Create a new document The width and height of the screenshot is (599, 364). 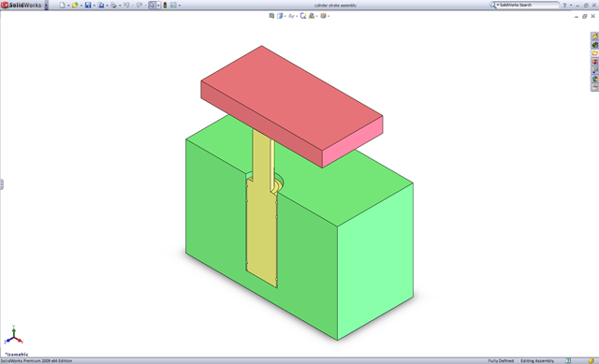(62, 5)
